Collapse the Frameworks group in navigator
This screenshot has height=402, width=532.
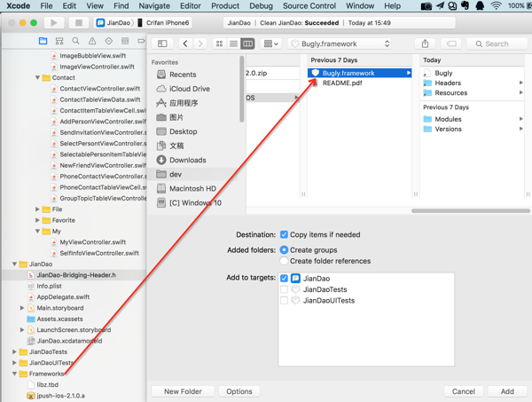(x=14, y=374)
